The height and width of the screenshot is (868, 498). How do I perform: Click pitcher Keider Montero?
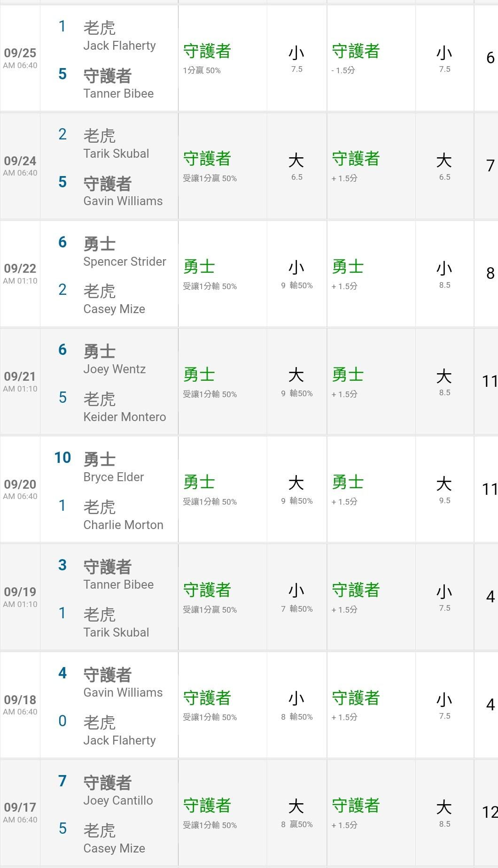coord(124,417)
